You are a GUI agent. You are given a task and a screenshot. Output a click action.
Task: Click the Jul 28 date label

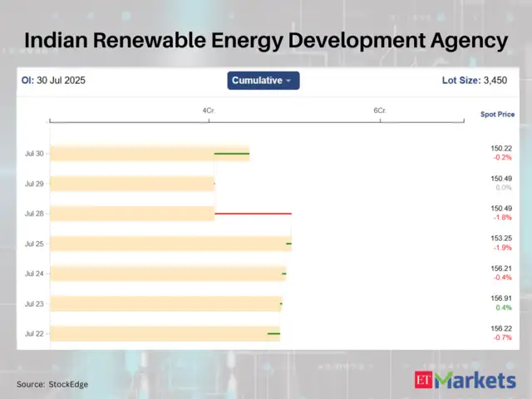(34, 214)
